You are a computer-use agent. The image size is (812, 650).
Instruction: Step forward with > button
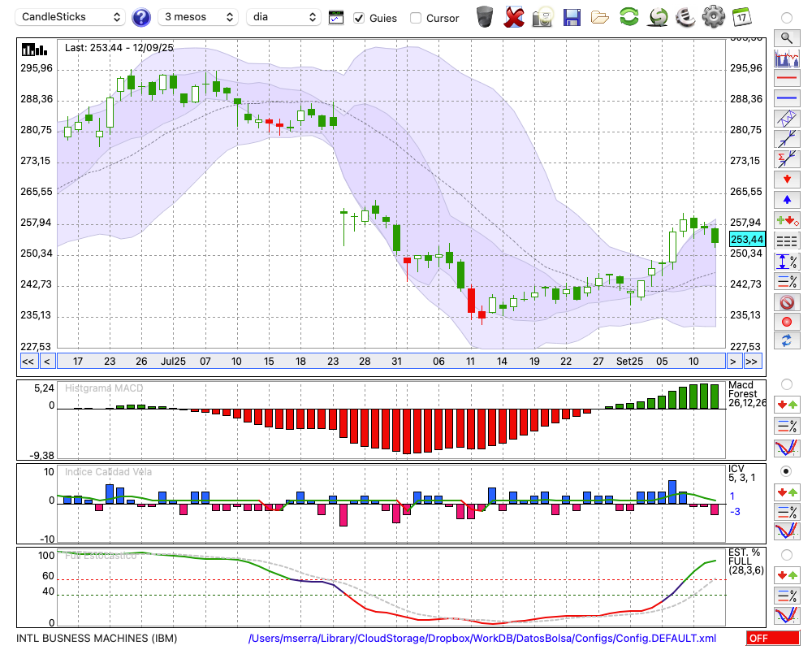pyautogui.click(x=732, y=362)
